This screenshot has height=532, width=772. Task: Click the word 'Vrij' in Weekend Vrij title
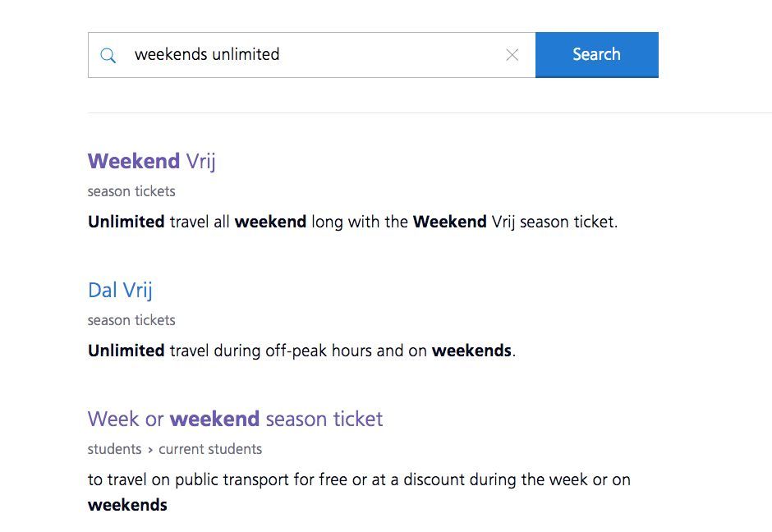click(x=200, y=162)
